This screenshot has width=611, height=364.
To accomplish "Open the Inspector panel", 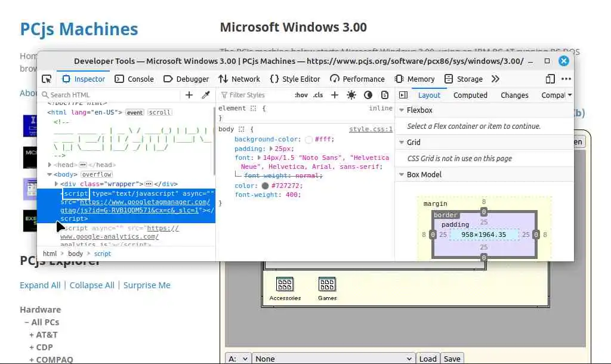I will tap(84, 79).
